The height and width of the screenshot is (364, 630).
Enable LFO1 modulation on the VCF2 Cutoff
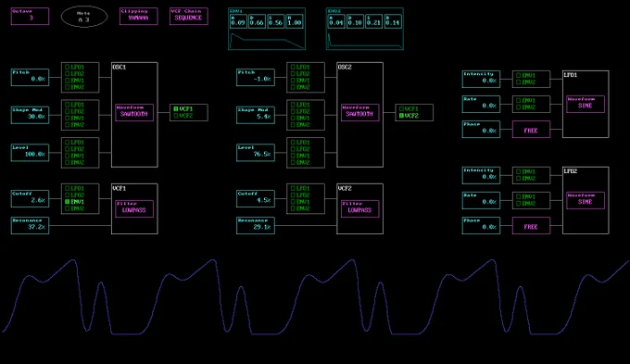[x=293, y=188]
